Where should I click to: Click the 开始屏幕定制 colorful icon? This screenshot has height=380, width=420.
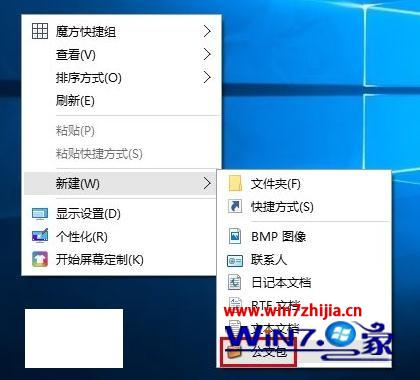click(x=40, y=259)
